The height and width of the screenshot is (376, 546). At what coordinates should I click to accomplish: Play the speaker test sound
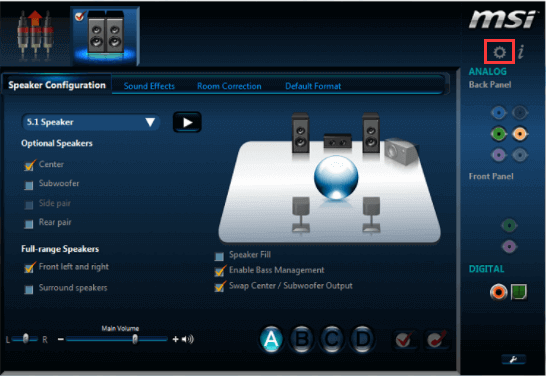point(187,122)
